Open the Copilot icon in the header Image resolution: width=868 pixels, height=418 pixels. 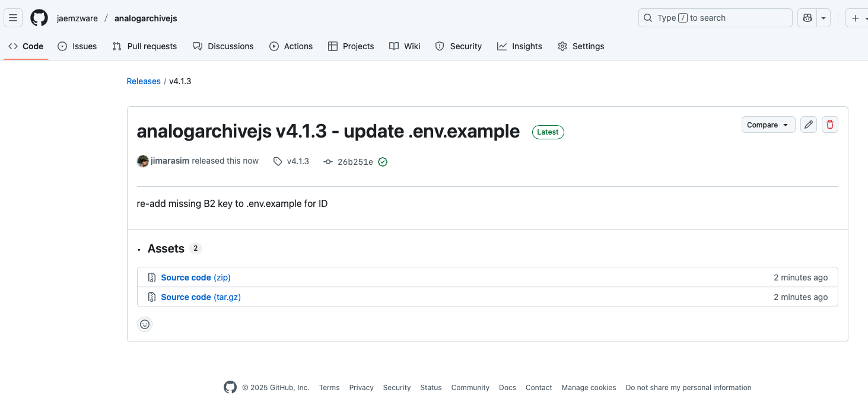point(806,18)
